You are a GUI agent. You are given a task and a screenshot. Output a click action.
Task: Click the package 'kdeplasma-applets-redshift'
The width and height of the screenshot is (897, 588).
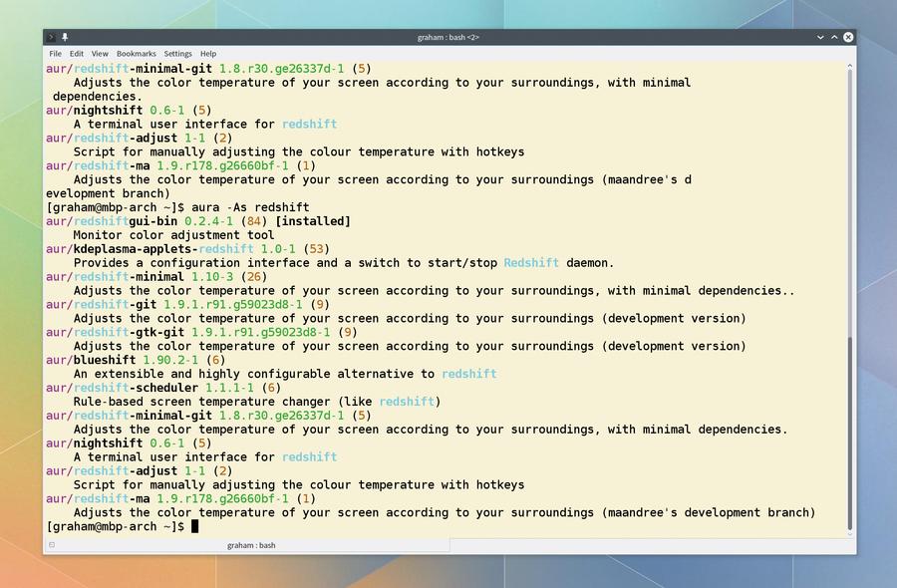[163, 249]
